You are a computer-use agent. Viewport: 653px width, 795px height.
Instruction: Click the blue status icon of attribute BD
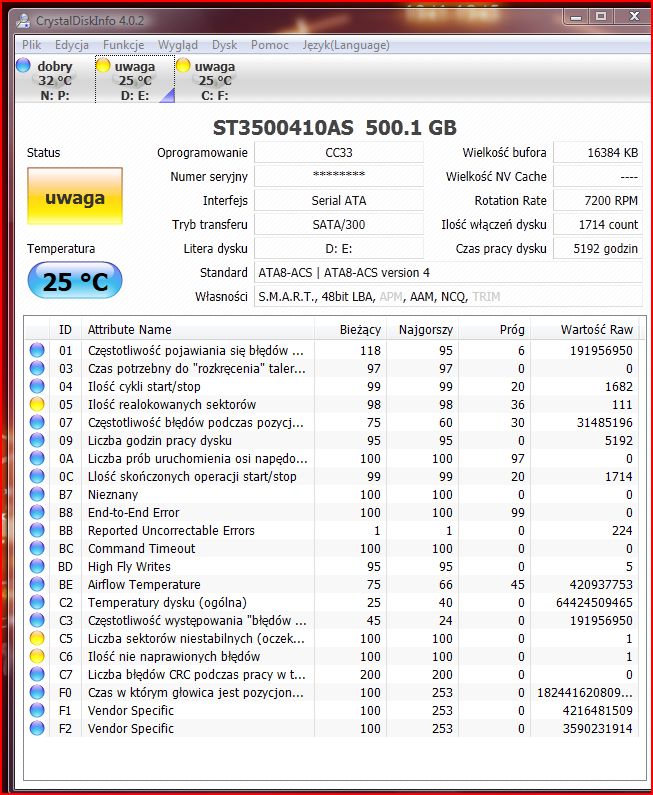(37, 566)
